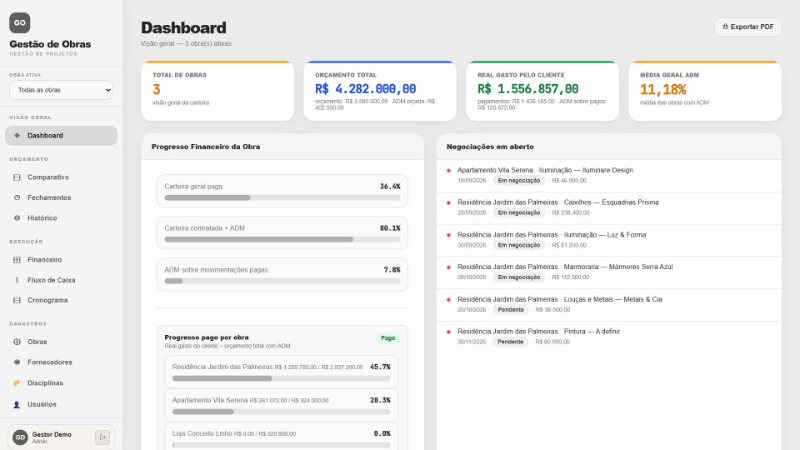Click the Progresso Financeiro da Obra heading
Viewport: 800px width, 450px height.
point(206,147)
